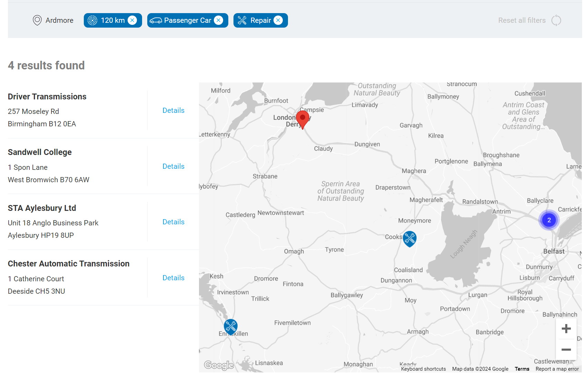Click the wrench icon in Repair chip
This screenshot has width=588, height=380.
[x=242, y=20]
